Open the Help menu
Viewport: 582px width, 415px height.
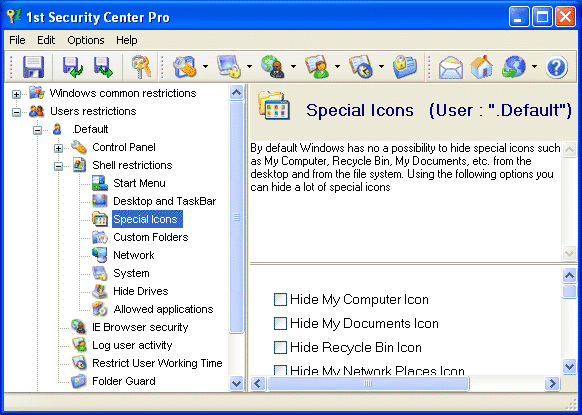(x=127, y=40)
